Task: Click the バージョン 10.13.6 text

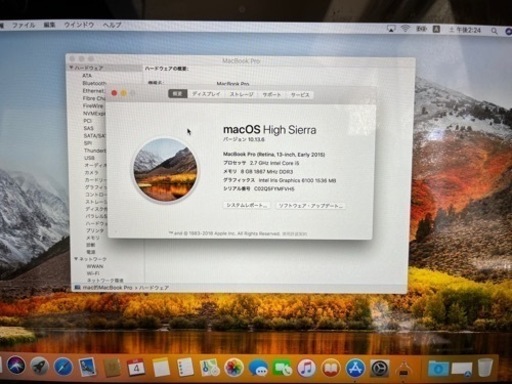Action: (x=244, y=139)
